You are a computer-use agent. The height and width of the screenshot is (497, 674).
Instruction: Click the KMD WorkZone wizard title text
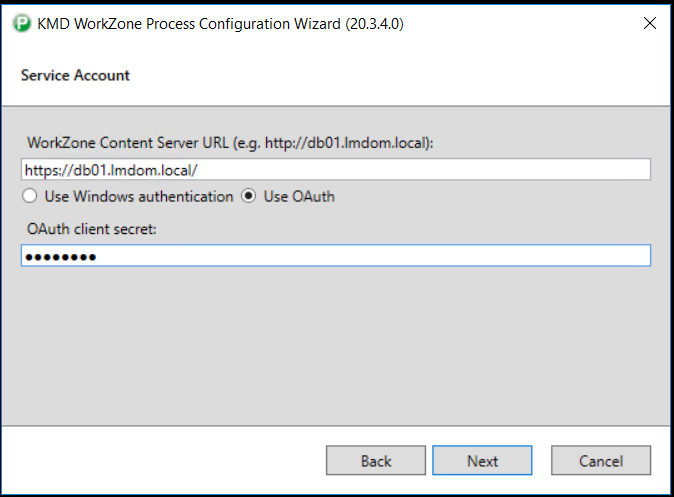tap(221, 24)
